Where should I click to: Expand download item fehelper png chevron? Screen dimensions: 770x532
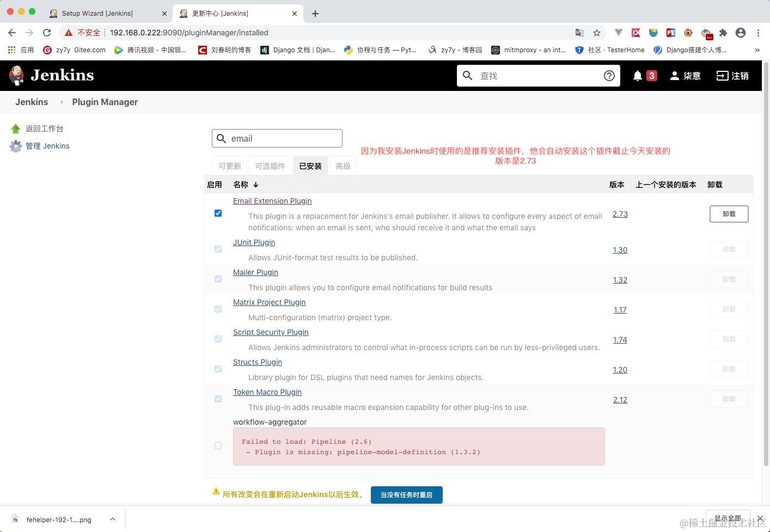pos(112,519)
